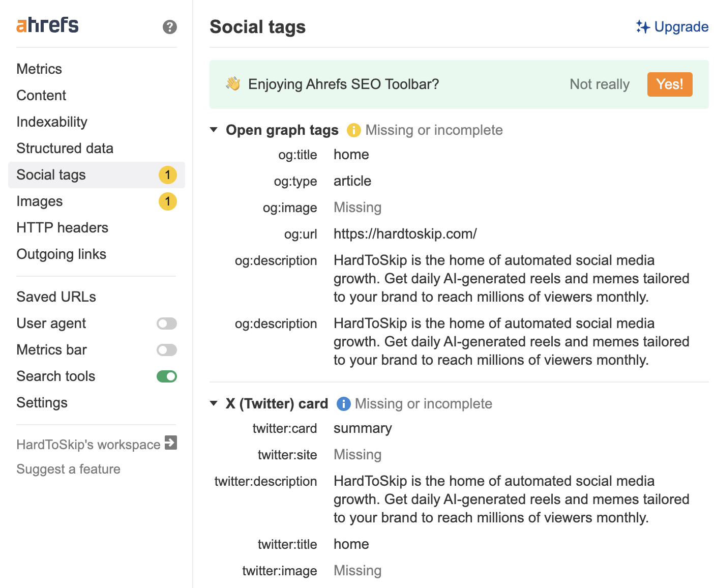Screen dimensions: 714x588
Task: Click the sparkle icon next to Upgrade
Action: click(642, 27)
